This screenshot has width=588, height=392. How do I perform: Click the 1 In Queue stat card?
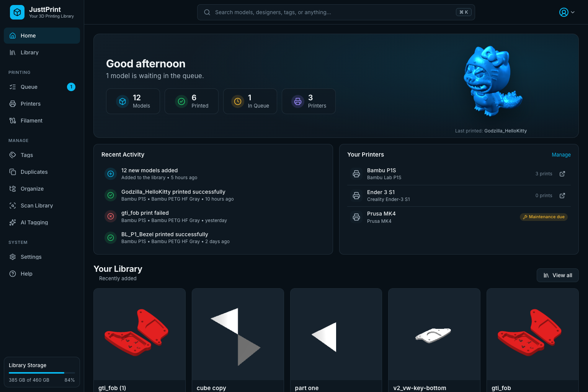(250, 101)
